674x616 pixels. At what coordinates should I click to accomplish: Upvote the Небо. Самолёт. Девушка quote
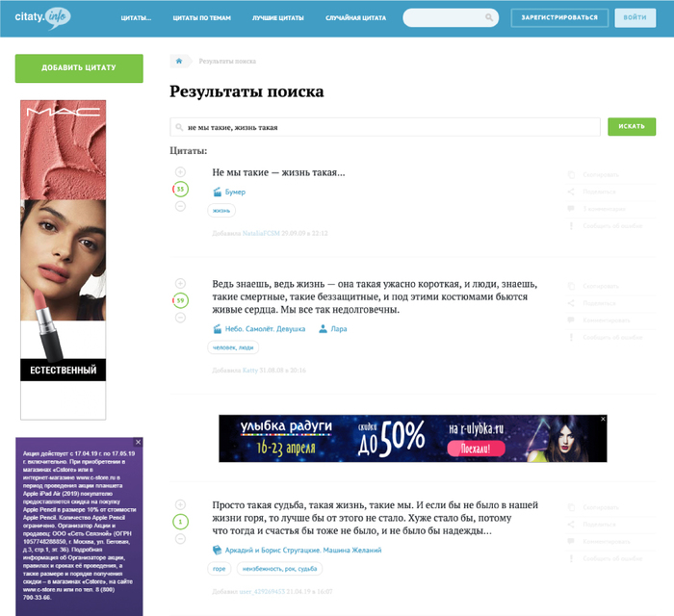pyautogui.click(x=180, y=284)
